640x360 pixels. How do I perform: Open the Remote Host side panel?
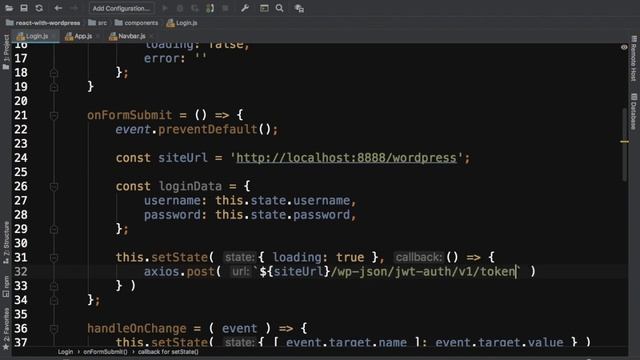633,58
